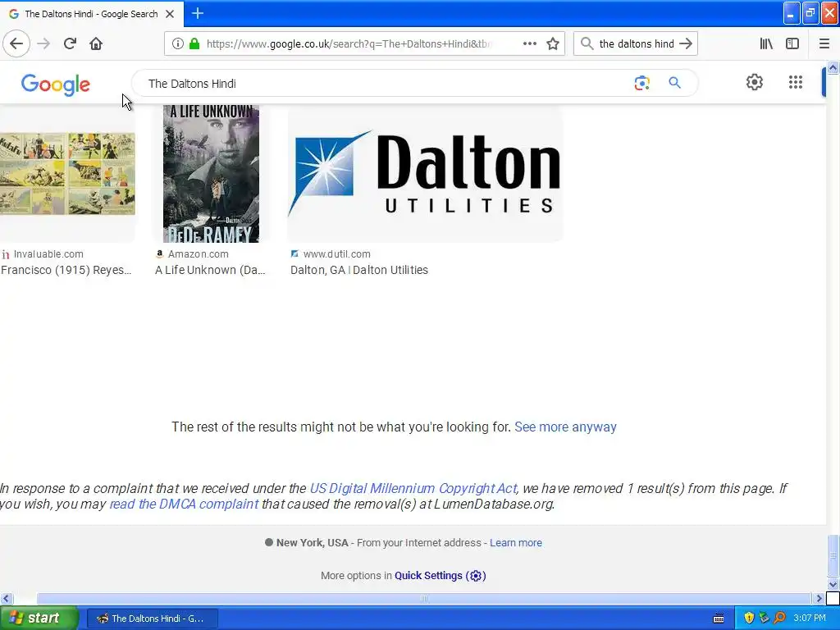This screenshot has width=840, height=630.
Task: Open 'Dalton, GA | Dalton Utilities' title
Action: [x=359, y=270]
